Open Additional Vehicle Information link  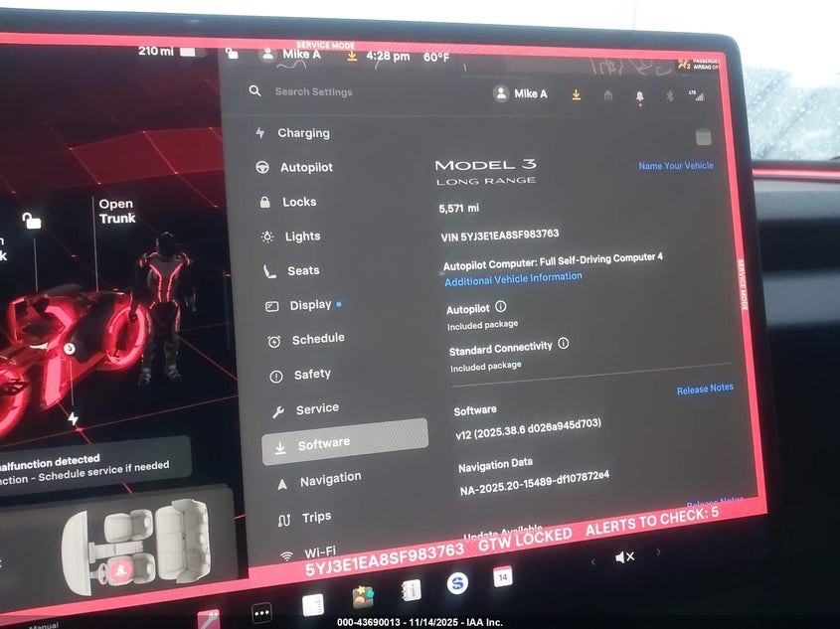[x=513, y=278]
